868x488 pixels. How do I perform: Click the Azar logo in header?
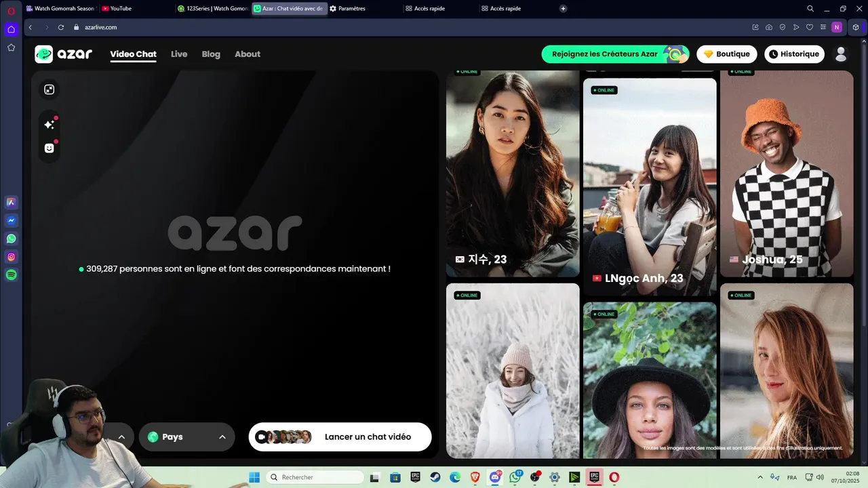coord(64,54)
